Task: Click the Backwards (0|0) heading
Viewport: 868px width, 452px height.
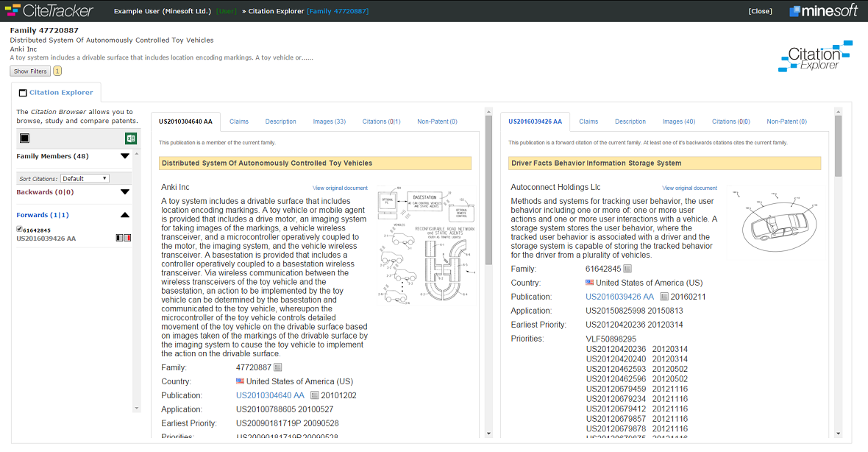Action: (x=45, y=192)
